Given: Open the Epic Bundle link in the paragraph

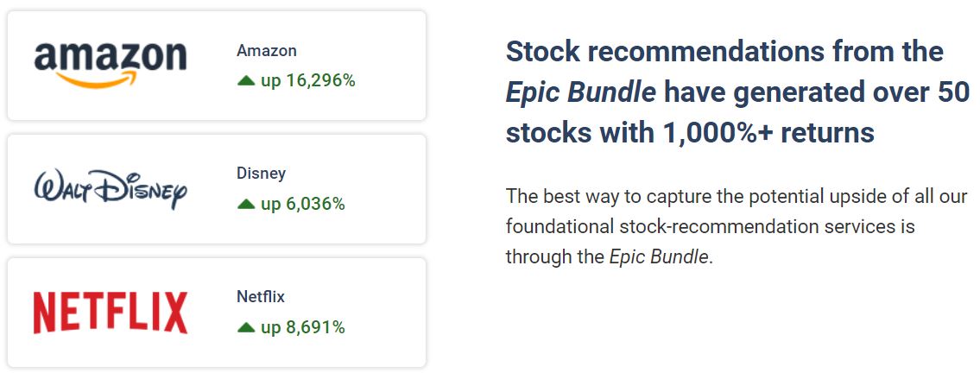Looking at the screenshot, I should [x=660, y=257].
